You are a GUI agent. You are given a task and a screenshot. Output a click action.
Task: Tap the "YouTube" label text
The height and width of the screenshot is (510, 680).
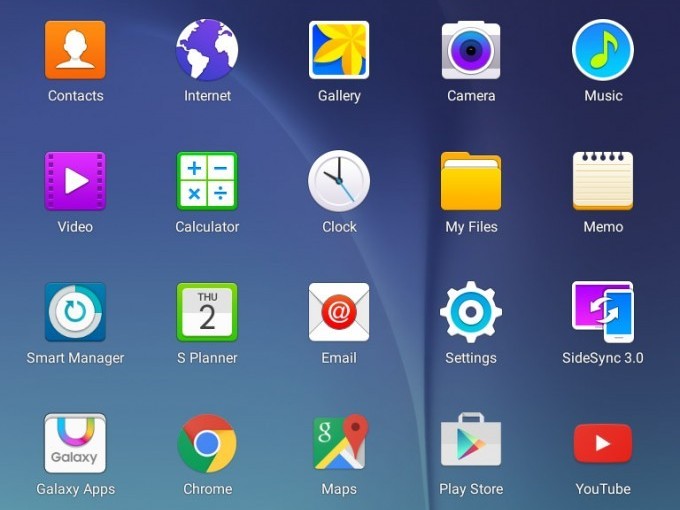pyautogui.click(x=603, y=489)
